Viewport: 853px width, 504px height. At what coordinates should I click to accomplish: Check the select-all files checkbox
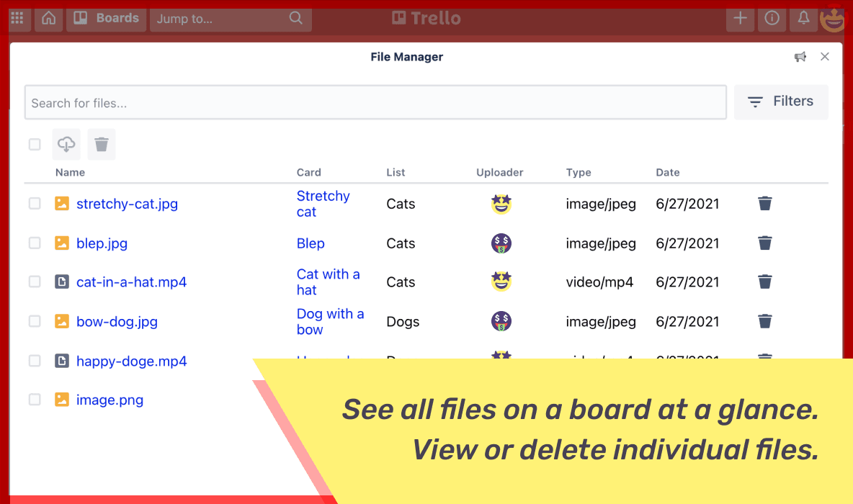point(34,144)
